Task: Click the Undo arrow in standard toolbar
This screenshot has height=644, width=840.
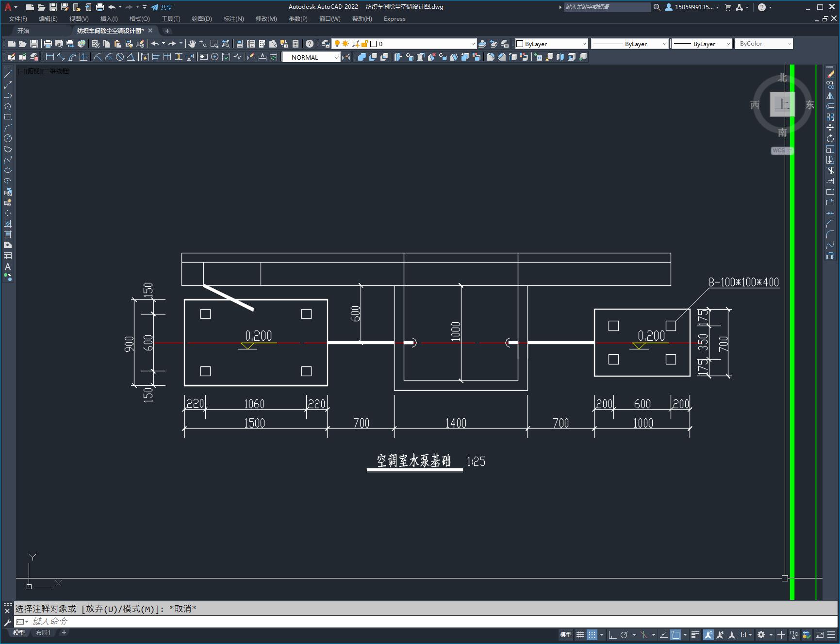Action: coord(155,44)
